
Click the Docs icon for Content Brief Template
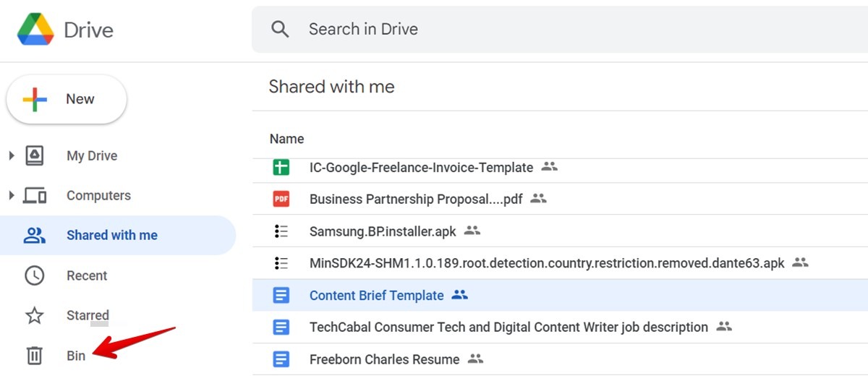click(281, 295)
